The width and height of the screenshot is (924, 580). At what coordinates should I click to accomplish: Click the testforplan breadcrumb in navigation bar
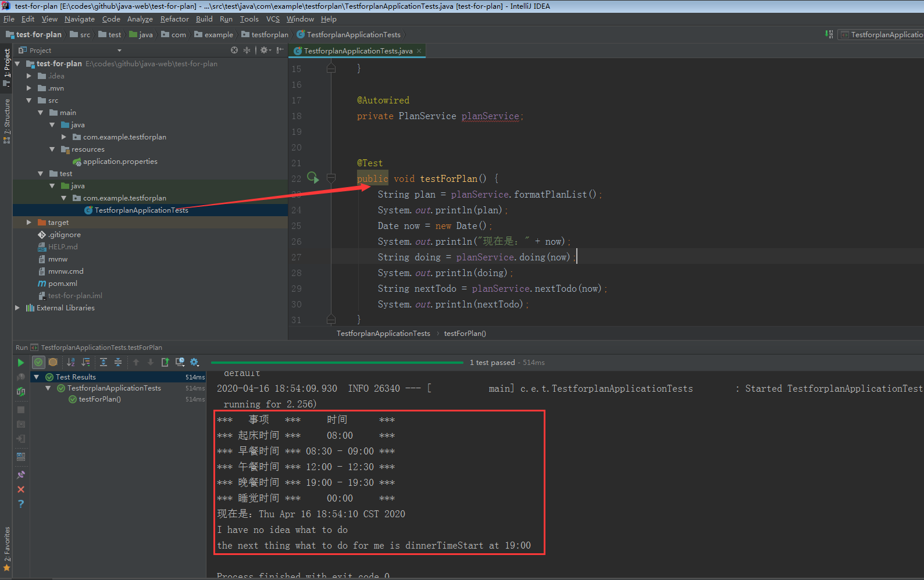pos(265,35)
